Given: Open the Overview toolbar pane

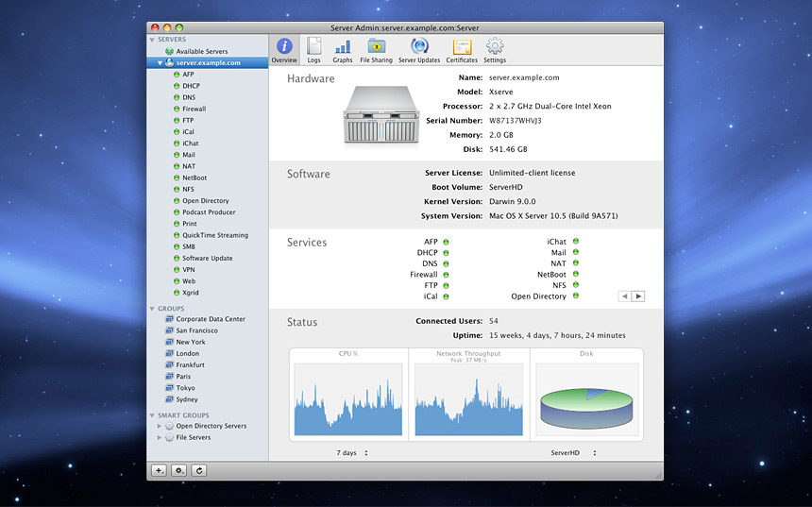Looking at the screenshot, I should tap(284, 50).
